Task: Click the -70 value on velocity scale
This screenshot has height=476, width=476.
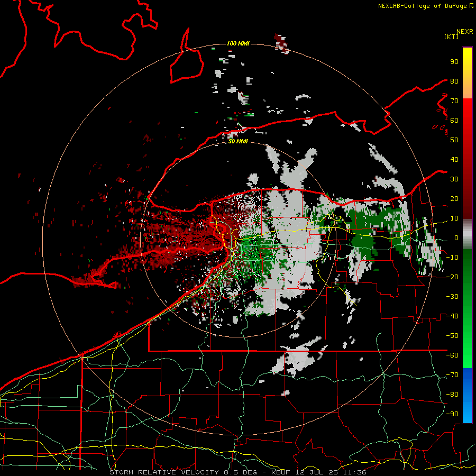Action: pos(452,375)
